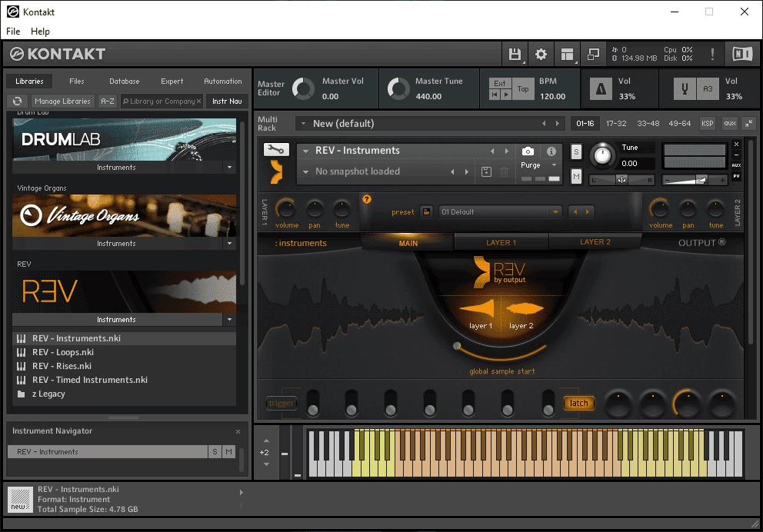The height and width of the screenshot is (532, 763).
Task: Open instrument edit mode wrench icon
Action: (276, 150)
